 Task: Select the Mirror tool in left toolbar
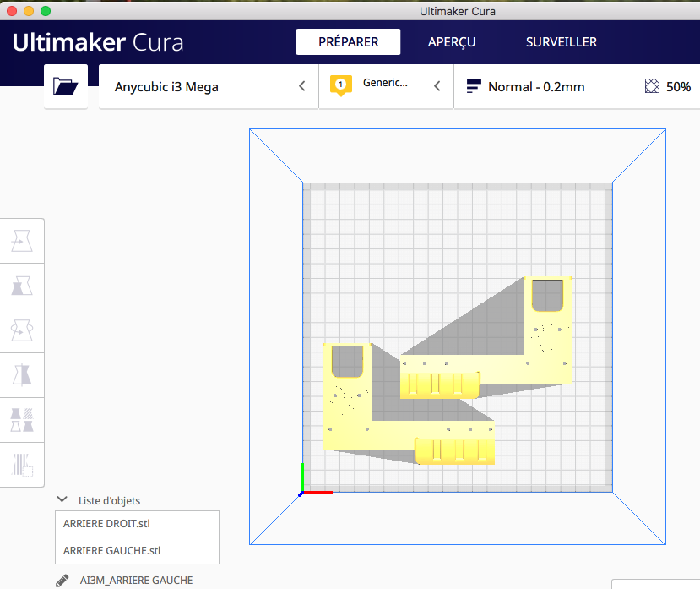(22, 375)
